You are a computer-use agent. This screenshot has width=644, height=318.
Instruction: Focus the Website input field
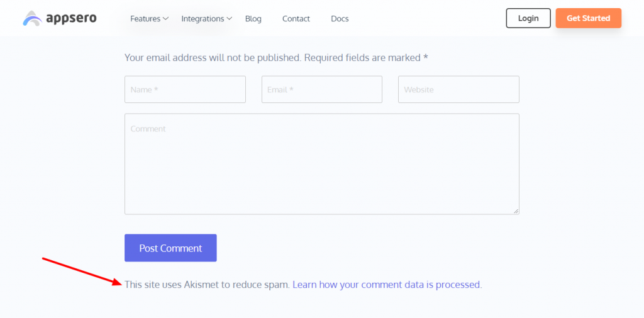(x=458, y=89)
